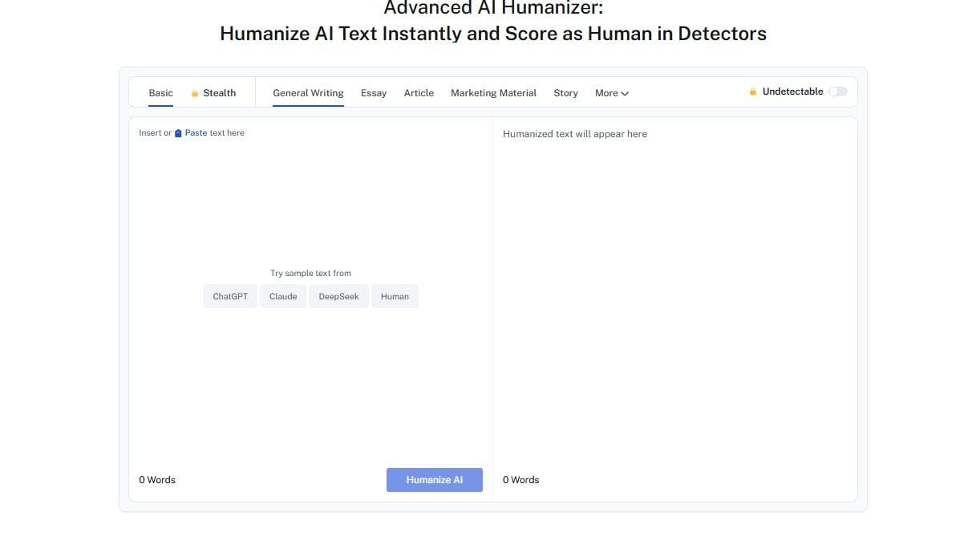Enable the Undetectable toggle switch
980x549 pixels.
point(838,91)
